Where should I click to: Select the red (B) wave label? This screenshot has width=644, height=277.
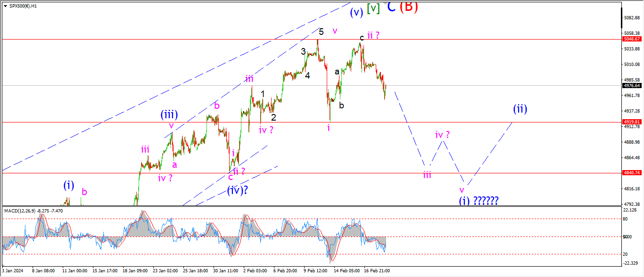click(409, 7)
